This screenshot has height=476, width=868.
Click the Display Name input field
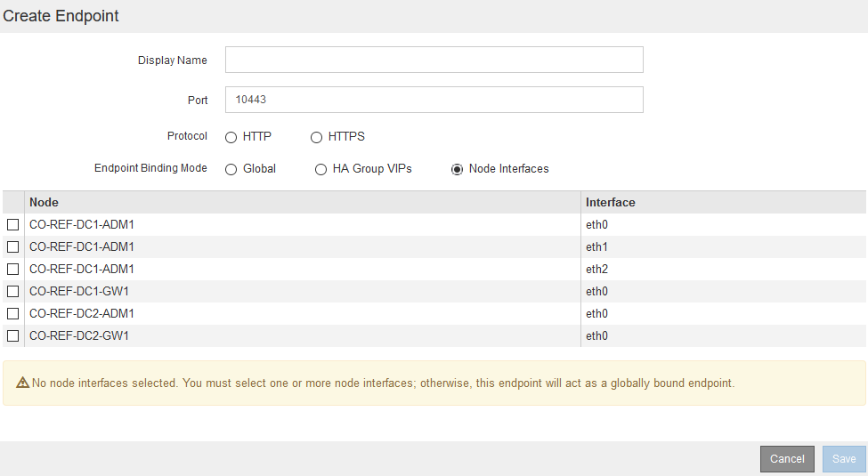pyautogui.click(x=434, y=60)
